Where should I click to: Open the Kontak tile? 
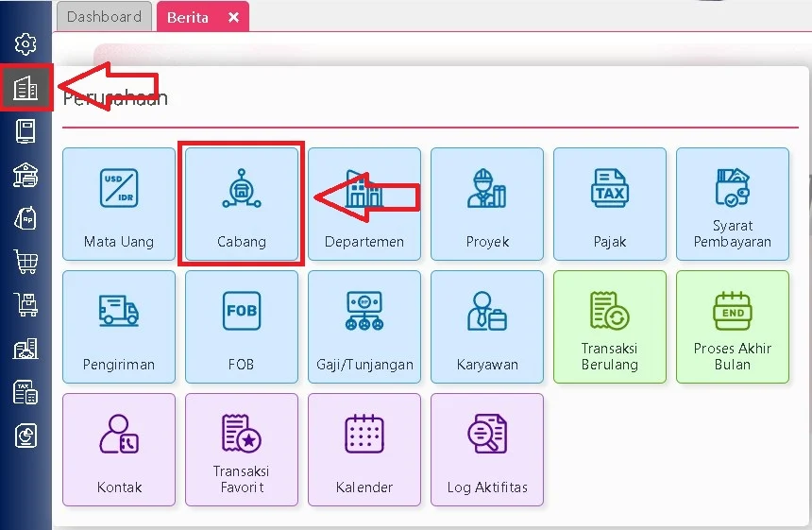(119, 450)
